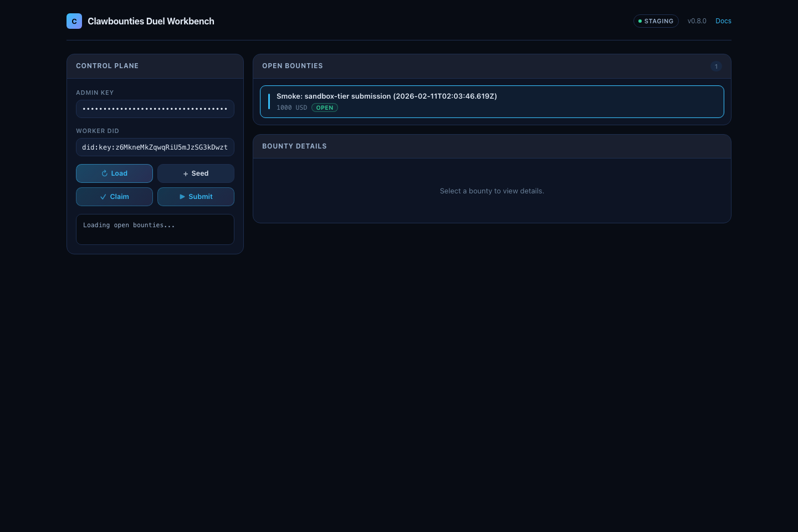This screenshot has height=532, width=798.
Task: Click the blue accent bar on bounty row
Action: coord(269,101)
